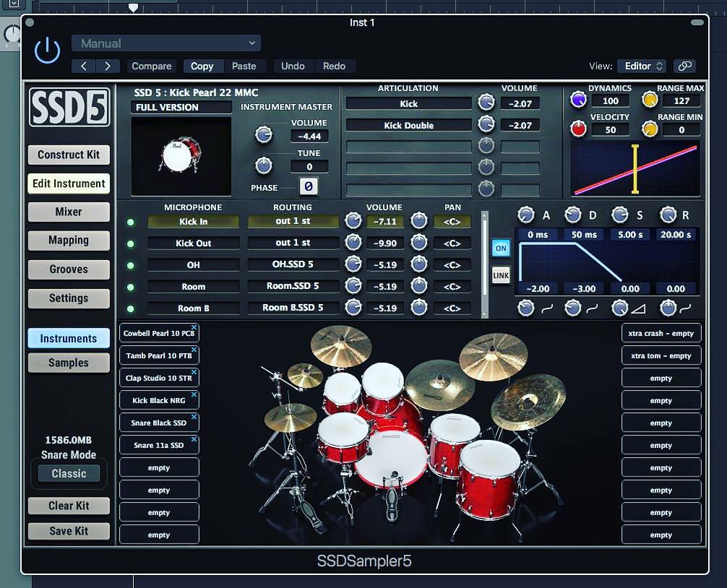This screenshot has width=727, height=588.
Task: Click the plugin power bypass icon
Action: click(47, 51)
